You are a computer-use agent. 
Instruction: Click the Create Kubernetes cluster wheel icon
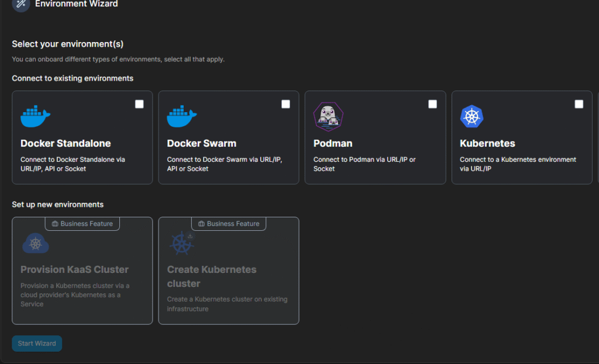point(182,243)
